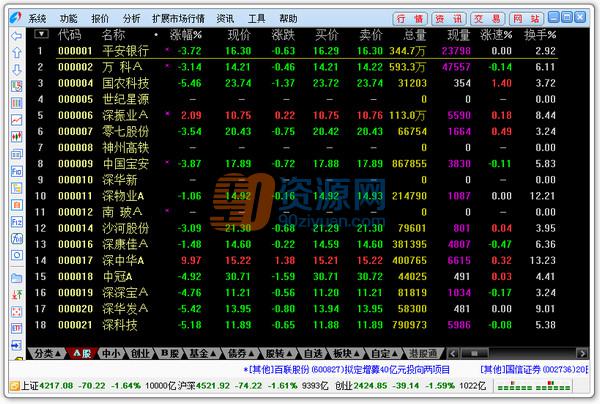Click the down arrow icon in sidebar
Image resolution: width=600 pixels, height=404 pixels.
16,70
